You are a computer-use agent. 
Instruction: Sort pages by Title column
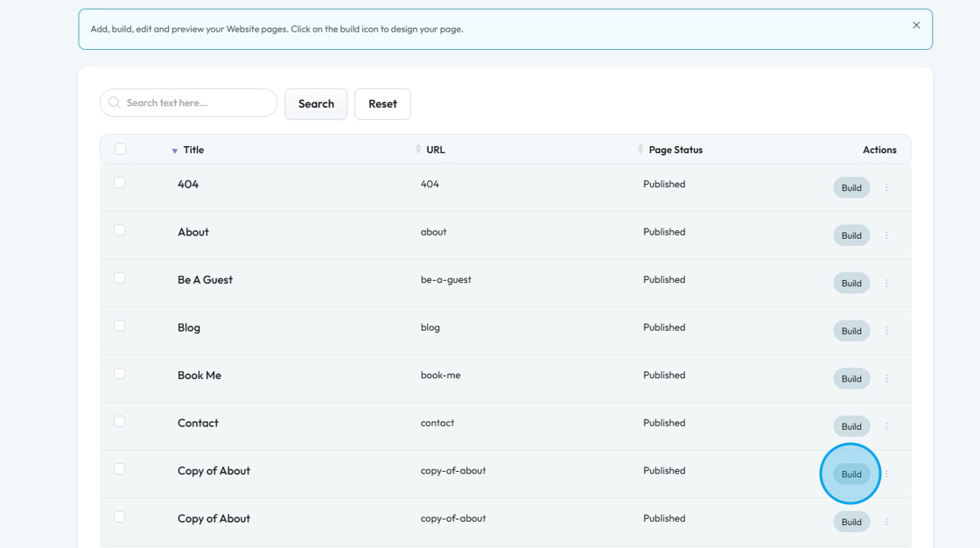click(193, 150)
